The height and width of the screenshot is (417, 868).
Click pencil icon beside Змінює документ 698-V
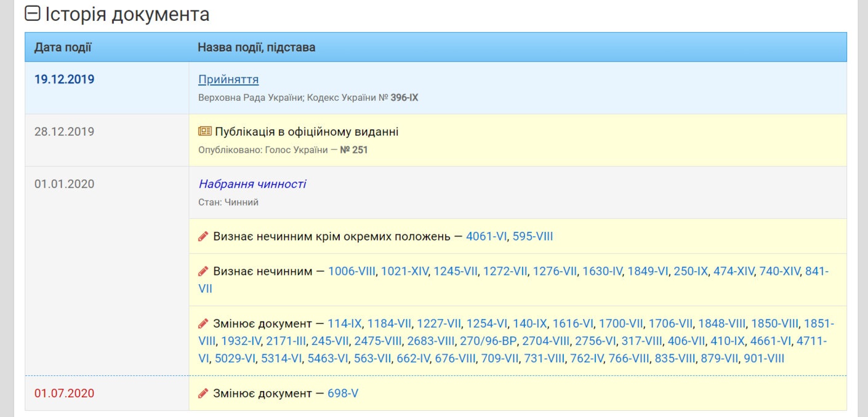click(203, 393)
